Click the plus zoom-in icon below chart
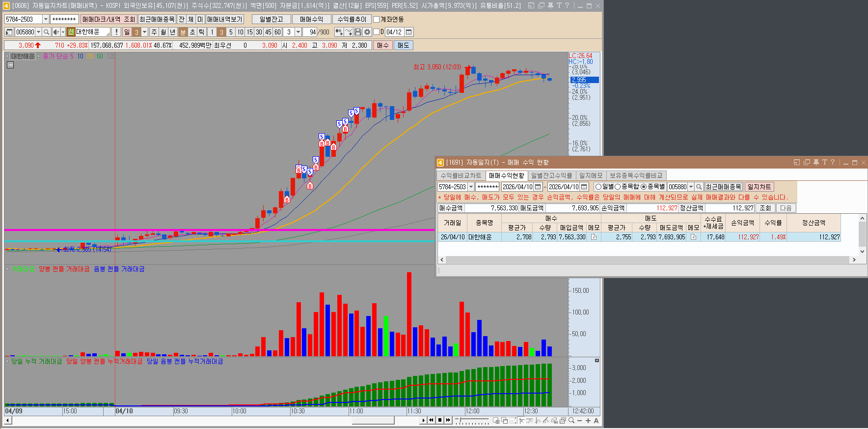This screenshot has width=868, height=429. click(588, 421)
